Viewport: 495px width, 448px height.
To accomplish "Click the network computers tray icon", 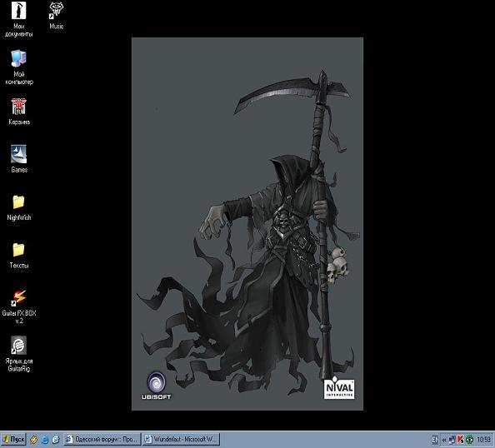I will (x=452, y=440).
